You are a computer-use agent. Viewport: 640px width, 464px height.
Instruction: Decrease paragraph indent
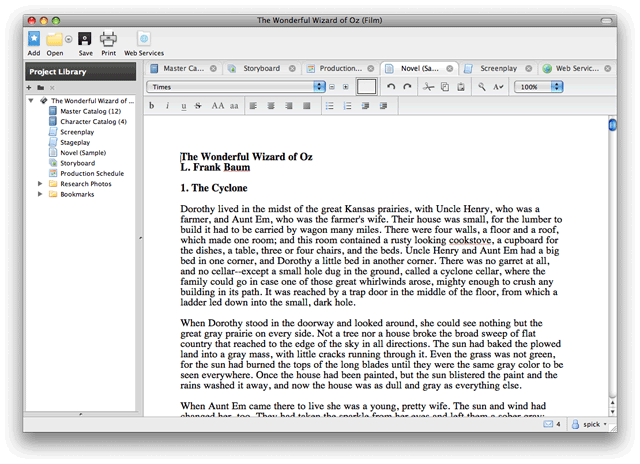click(365, 106)
